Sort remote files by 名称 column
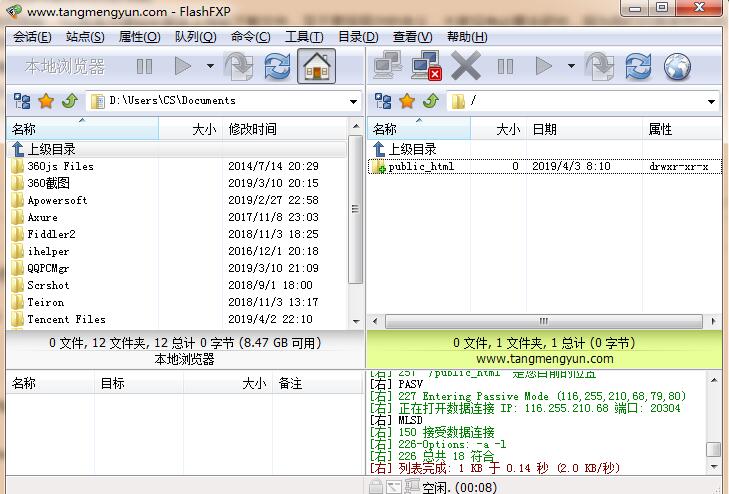This screenshot has width=729, height=494. pyautogui.click(x=419, y=129)
